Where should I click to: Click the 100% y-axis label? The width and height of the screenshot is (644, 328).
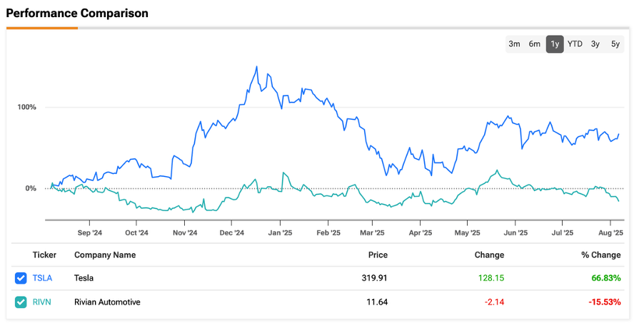point(26,107)
